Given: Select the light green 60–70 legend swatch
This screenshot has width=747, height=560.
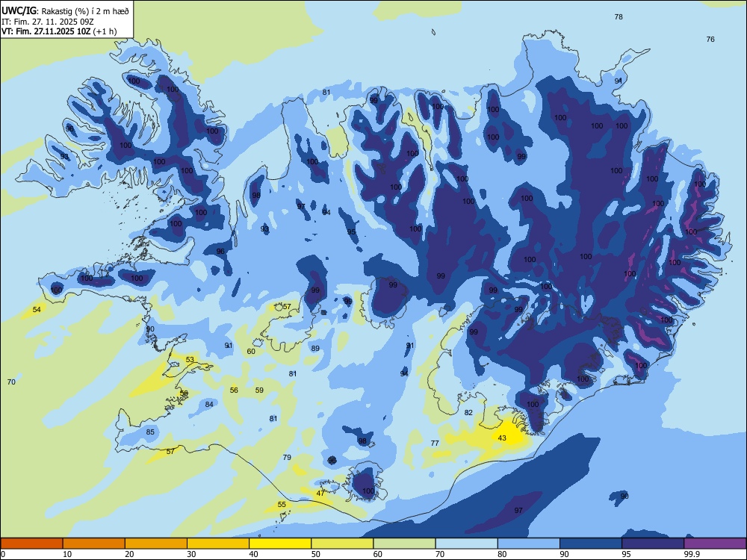Looking at the screenshot, I should 404,544.
